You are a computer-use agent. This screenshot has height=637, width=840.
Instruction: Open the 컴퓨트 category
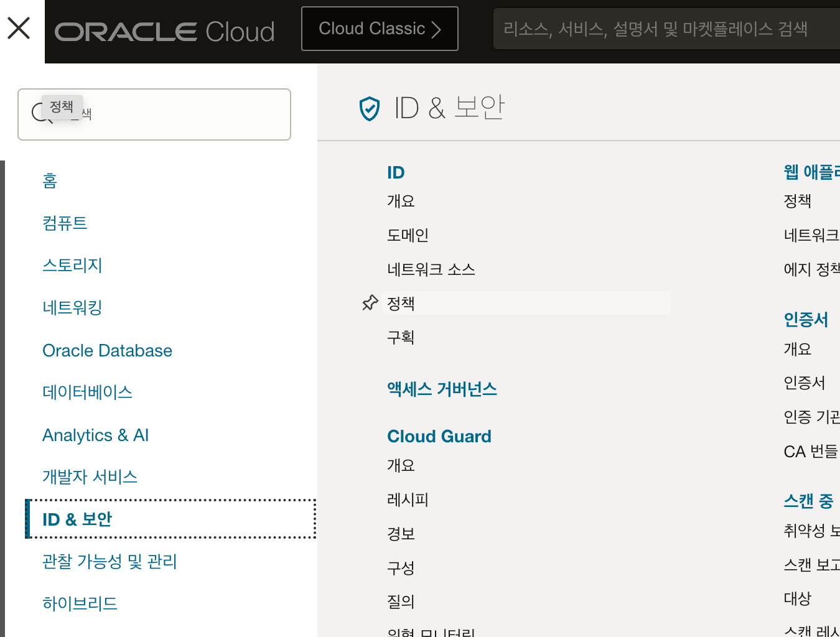(x=65, y=223)
